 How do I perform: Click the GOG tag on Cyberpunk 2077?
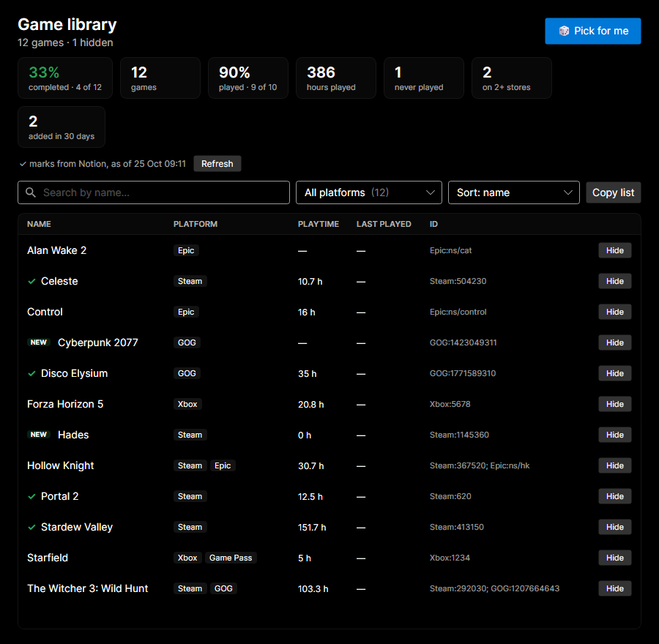coord(187,342)
